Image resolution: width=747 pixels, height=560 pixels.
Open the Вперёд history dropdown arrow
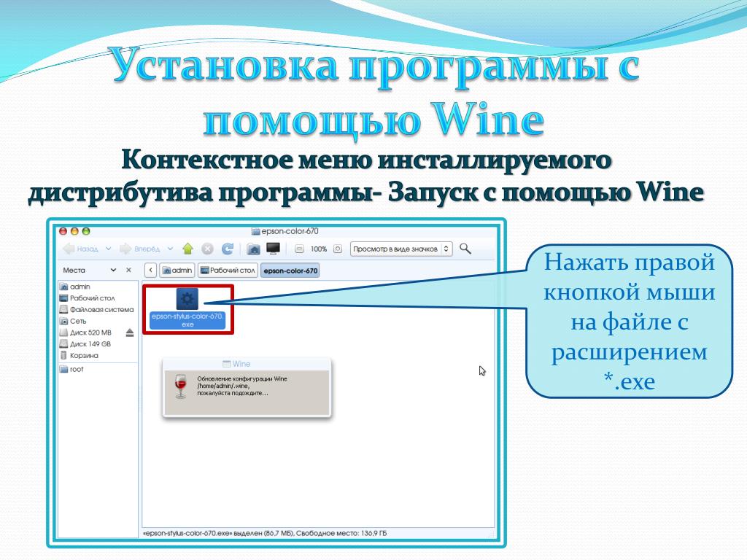(x=170, y=249)
